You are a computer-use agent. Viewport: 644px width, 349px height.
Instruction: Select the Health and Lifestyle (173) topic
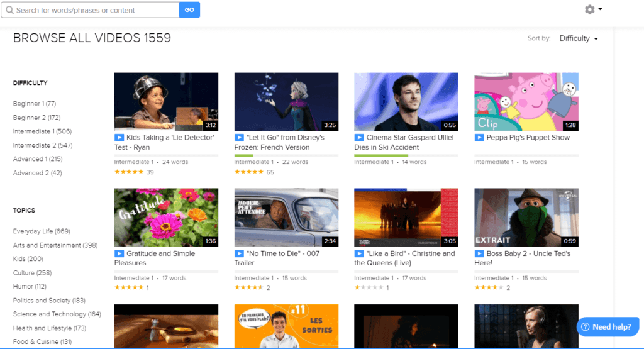[50, 328]
